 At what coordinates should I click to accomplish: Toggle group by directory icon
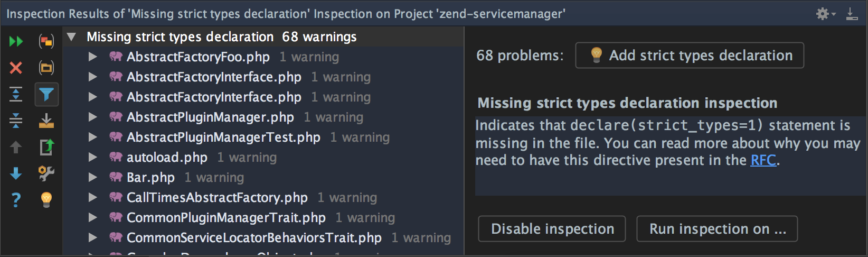[x=46, y=68]
